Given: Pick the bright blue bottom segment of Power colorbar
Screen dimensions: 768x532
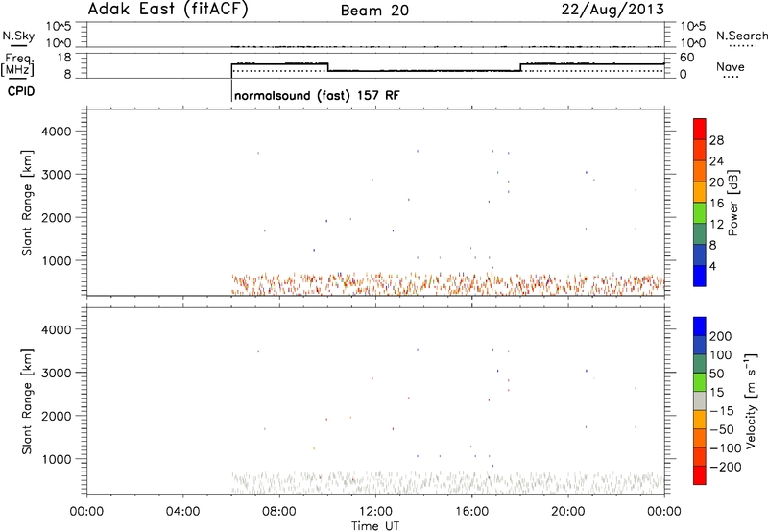Looking at the screenshot, I should tap(700, 276).
